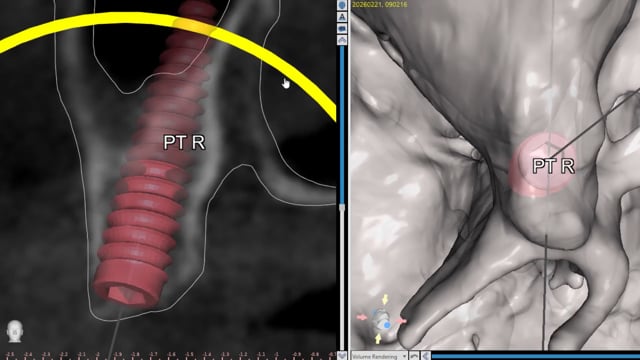Click the down arrow button below vertical slider

coord(342,356)
